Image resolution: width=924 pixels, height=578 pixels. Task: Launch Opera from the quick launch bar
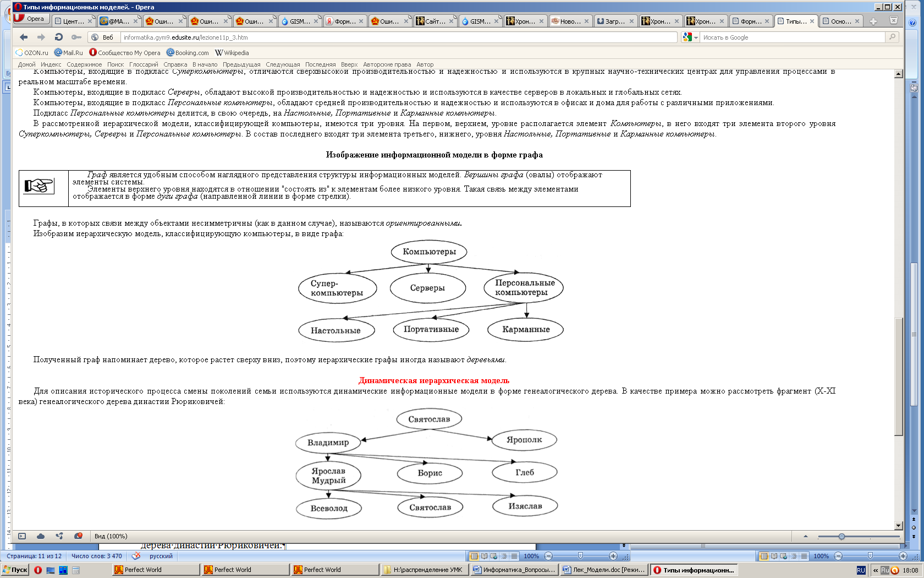pyautogui.click(x=38, y=570)
